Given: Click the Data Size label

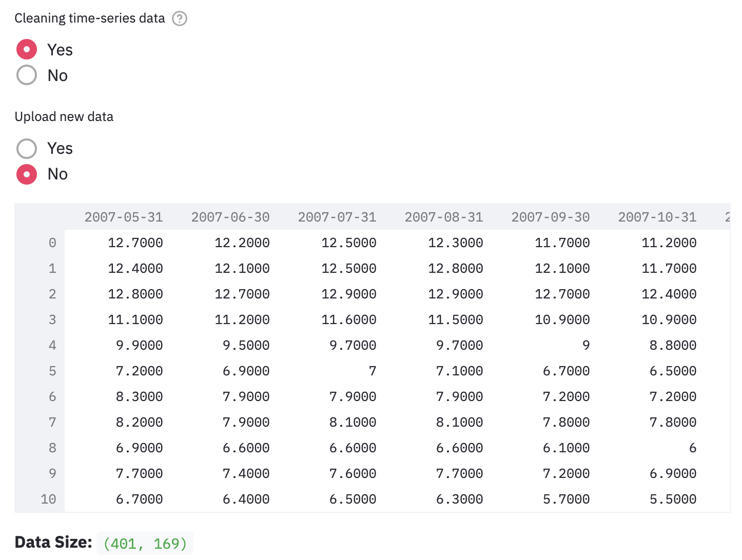Looking at the screenshot, I should click(53, 543).
